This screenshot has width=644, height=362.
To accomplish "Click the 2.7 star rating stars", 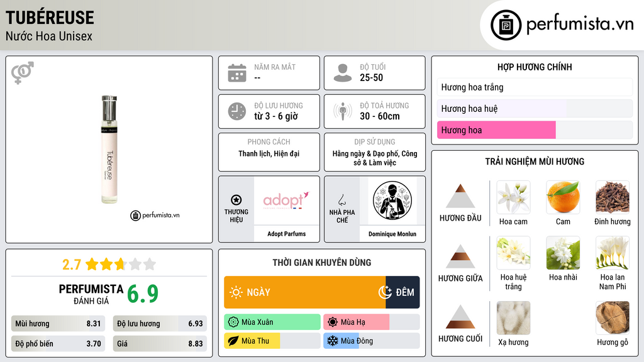I will point(121,265).
